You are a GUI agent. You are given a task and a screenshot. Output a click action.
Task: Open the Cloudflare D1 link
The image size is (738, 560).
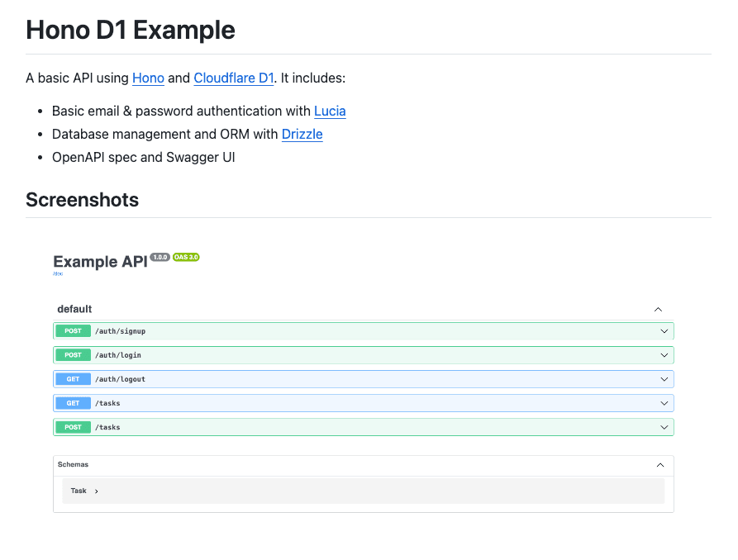[233, 78]
